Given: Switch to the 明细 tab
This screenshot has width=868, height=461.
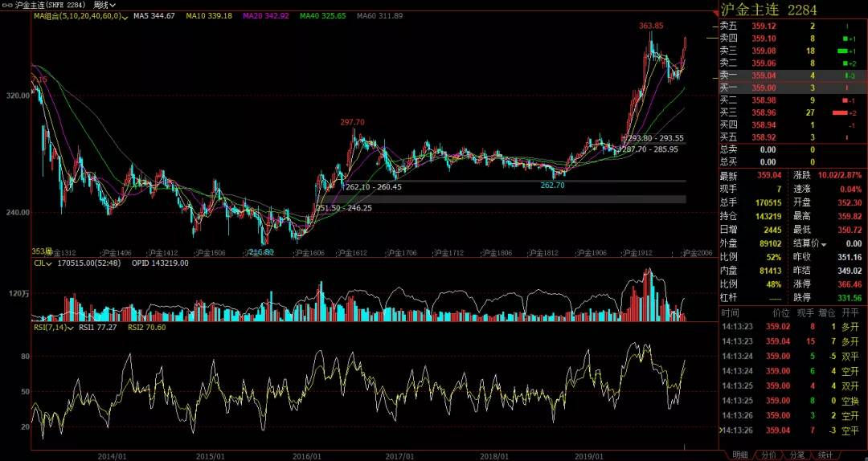Looking at the screenshot, I should tap(739, 455).
